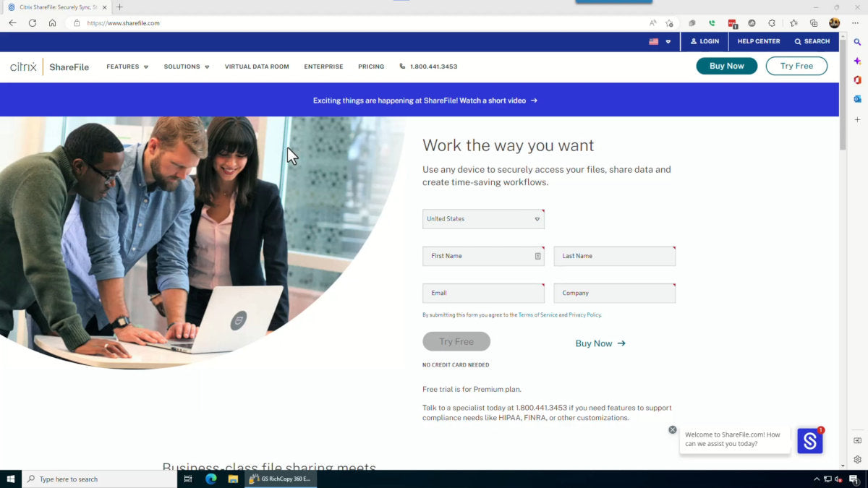The height and width of the screenshot is (488, 868).
Task: Expand the Solutions menu
Action: click(x=187, y=67)
